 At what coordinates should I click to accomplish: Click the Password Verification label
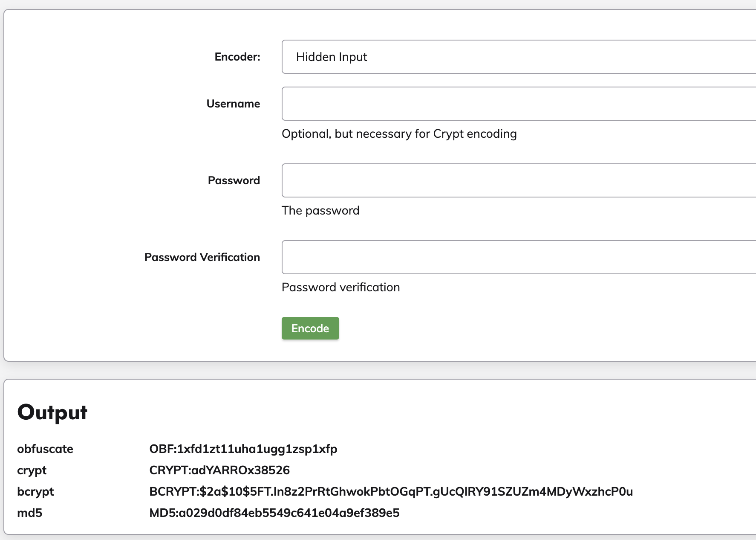tap(202, 257)
